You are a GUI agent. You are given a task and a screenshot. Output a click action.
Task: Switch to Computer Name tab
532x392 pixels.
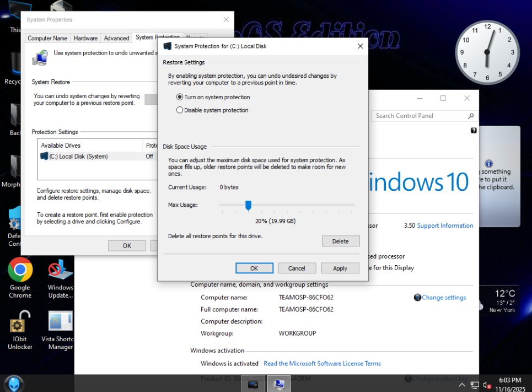[47, 39]
